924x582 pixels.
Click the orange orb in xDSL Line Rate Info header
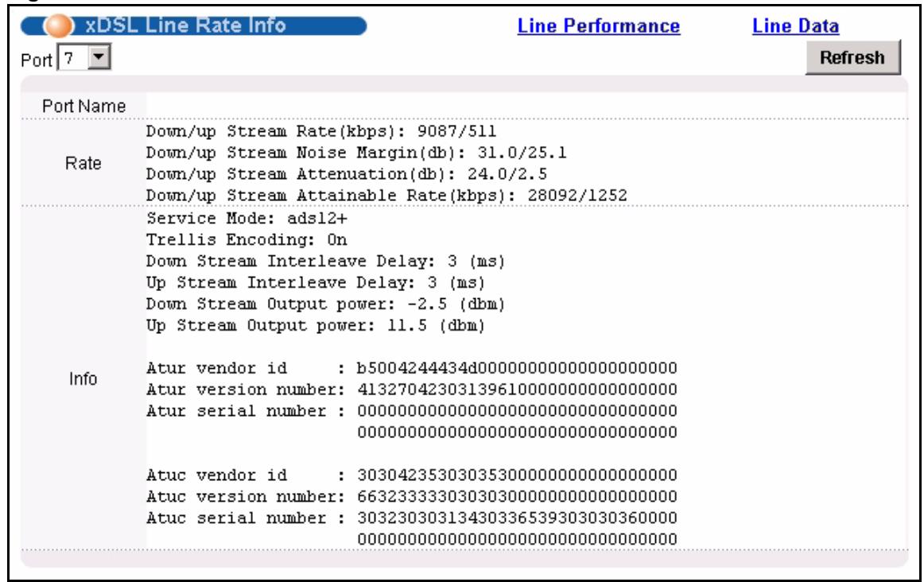[x=59, y=26]
